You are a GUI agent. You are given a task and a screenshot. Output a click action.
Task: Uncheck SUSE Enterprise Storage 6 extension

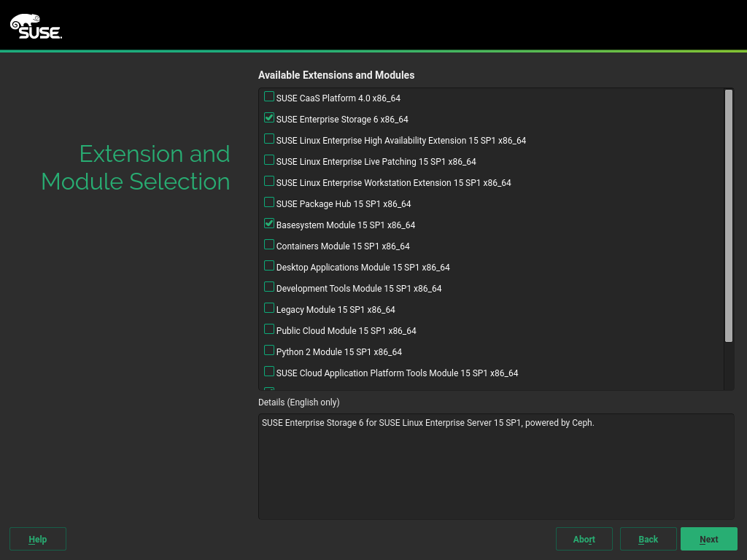pyautogui.click(x=269, y=118)
